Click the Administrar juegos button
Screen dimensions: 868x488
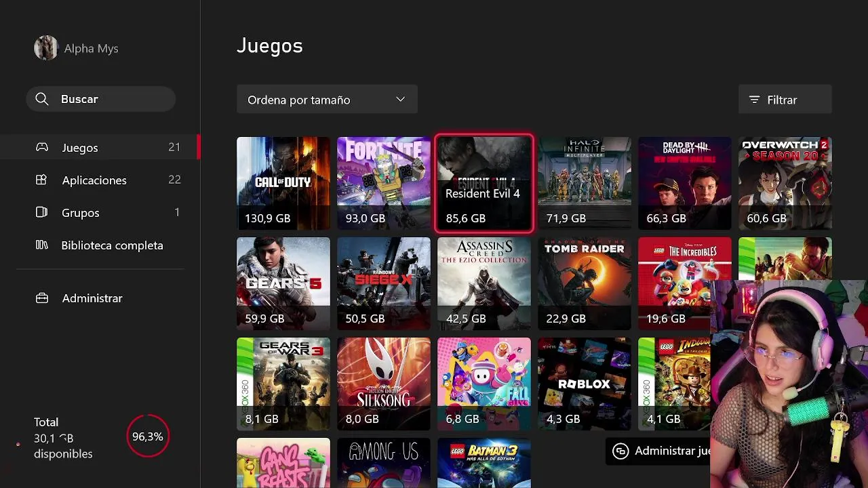click(x=658, y=451)
